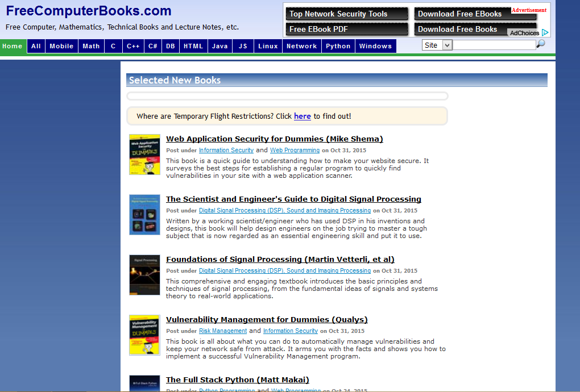The width and height of the screenshot is (580, 392).
Task: Click the Selected New Books heading
Action: pos(175,80)
